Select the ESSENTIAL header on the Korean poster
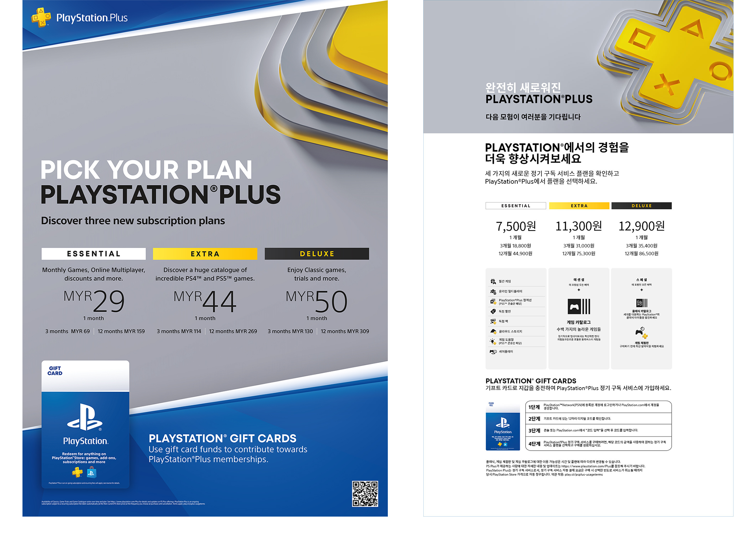This screenshot has height=543, width=756. (x=516, y=206)
